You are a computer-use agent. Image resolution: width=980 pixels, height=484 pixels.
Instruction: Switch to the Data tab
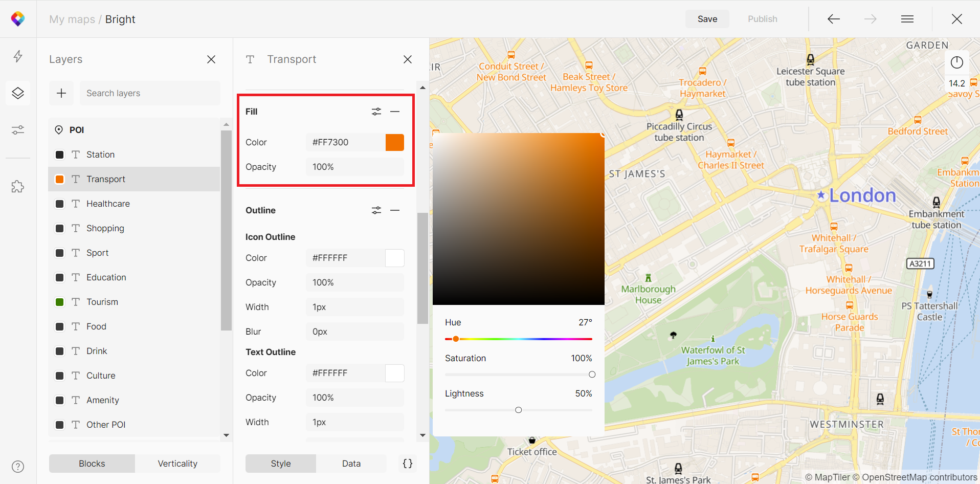click(x=351, y=464)
